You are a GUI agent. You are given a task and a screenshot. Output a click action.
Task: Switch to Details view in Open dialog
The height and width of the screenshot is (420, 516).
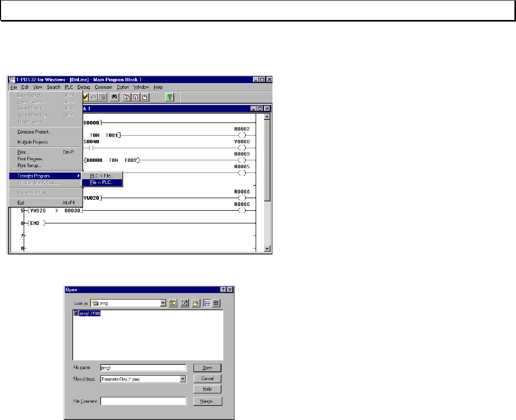pyautogui.click(x=216, y=303)
